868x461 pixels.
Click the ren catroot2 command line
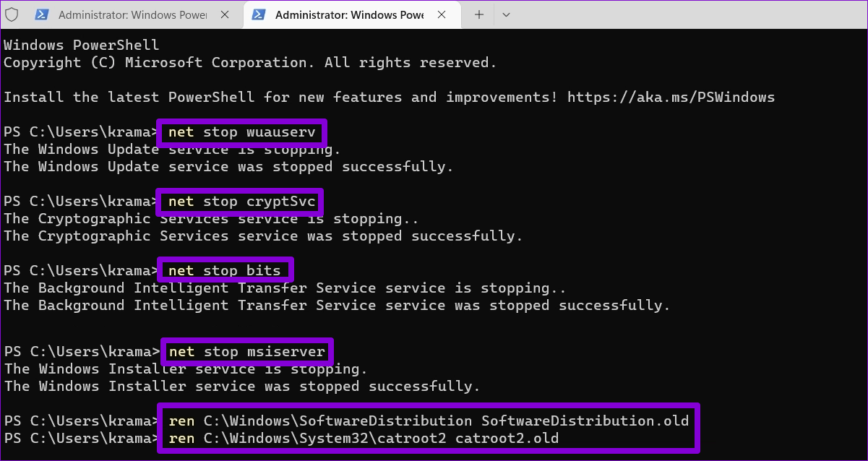(x=364, y=438)
